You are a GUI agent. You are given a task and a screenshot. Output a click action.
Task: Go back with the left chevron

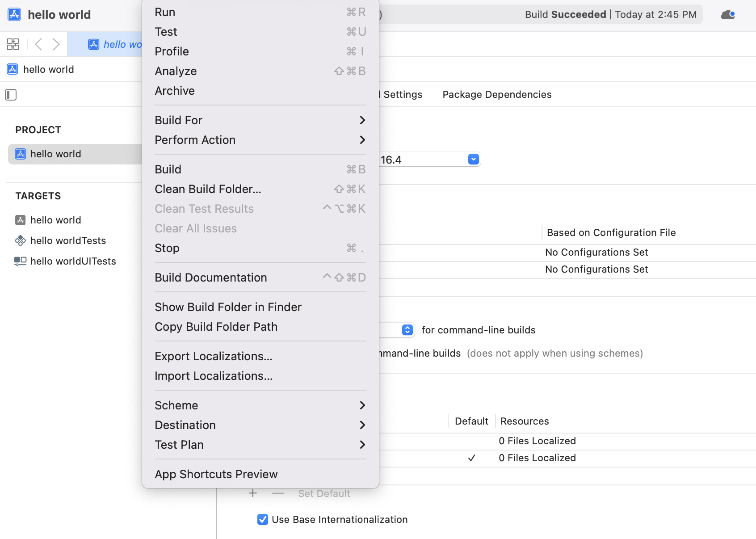pos(39,44)
